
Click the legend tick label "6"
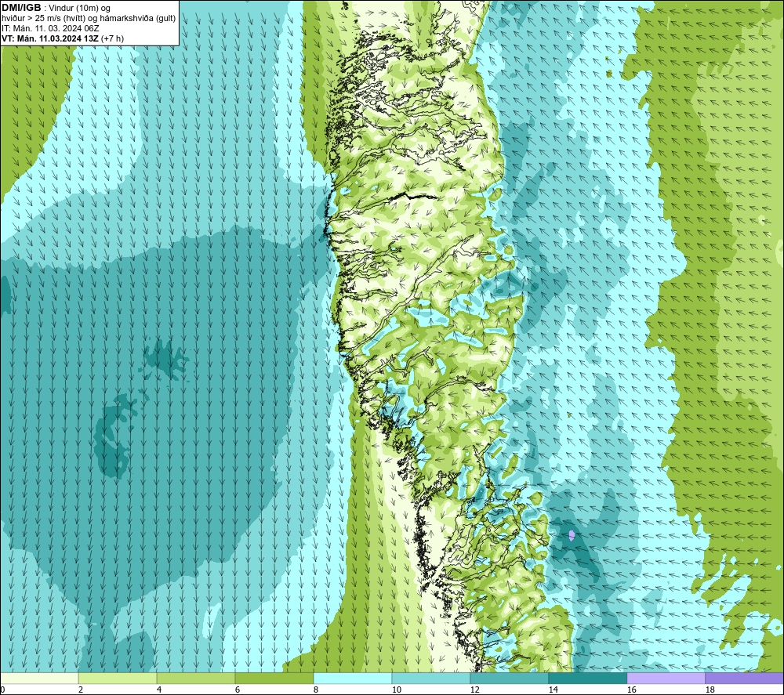[x=237, y=690]
